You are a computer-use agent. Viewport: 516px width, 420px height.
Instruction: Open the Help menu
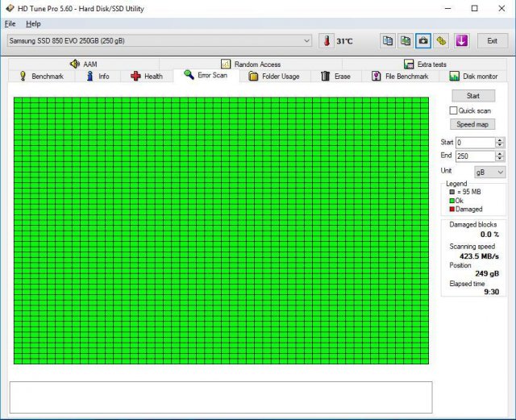tap(33, 23)
